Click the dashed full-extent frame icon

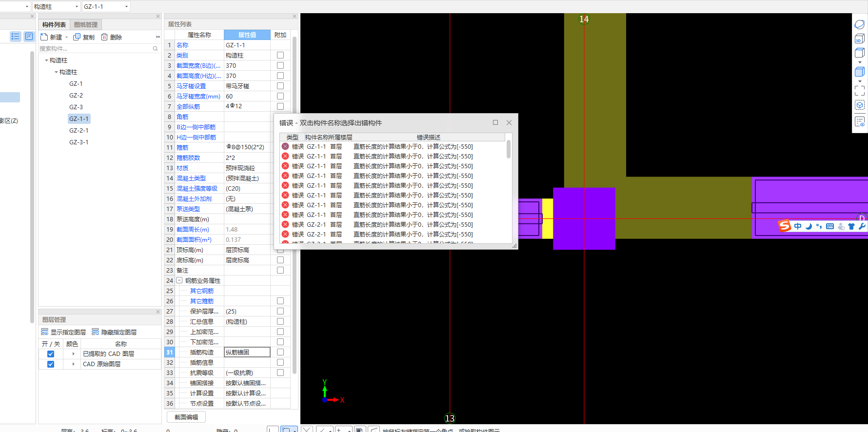[x=860, y=91]
